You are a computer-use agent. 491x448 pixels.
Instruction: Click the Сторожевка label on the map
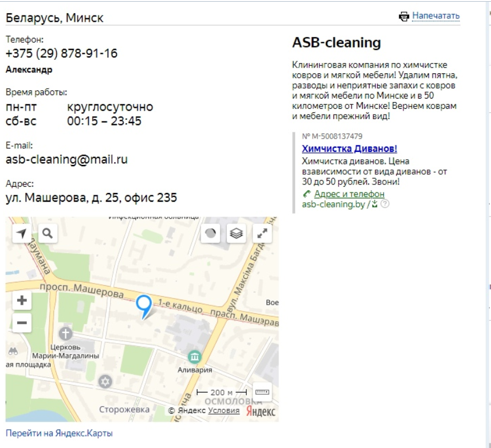coord(124,410)
